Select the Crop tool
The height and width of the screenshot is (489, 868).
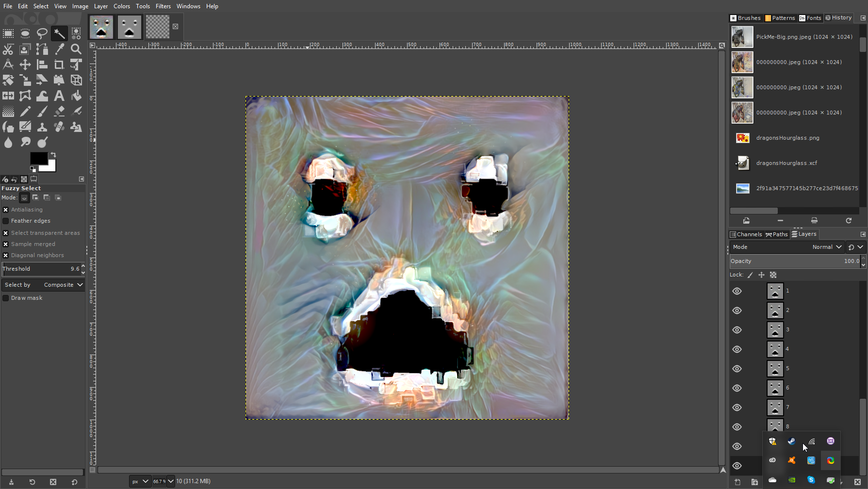59,65
